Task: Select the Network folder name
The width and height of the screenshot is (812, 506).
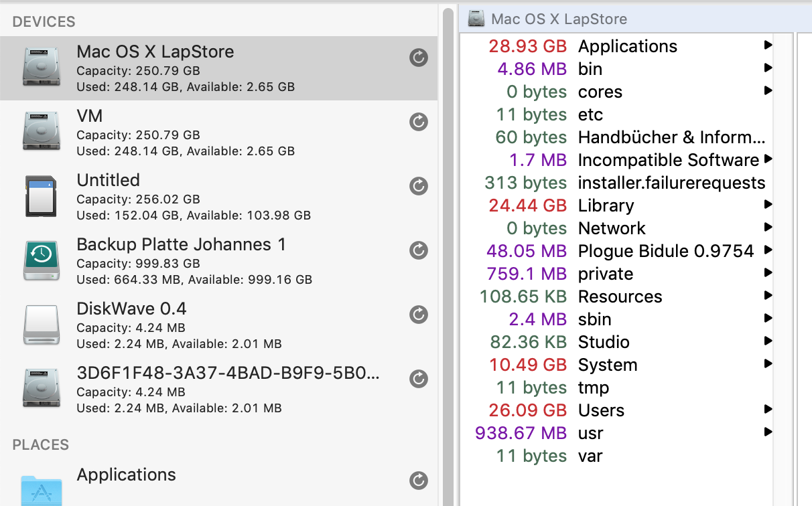Action: (x=612, y=228)
